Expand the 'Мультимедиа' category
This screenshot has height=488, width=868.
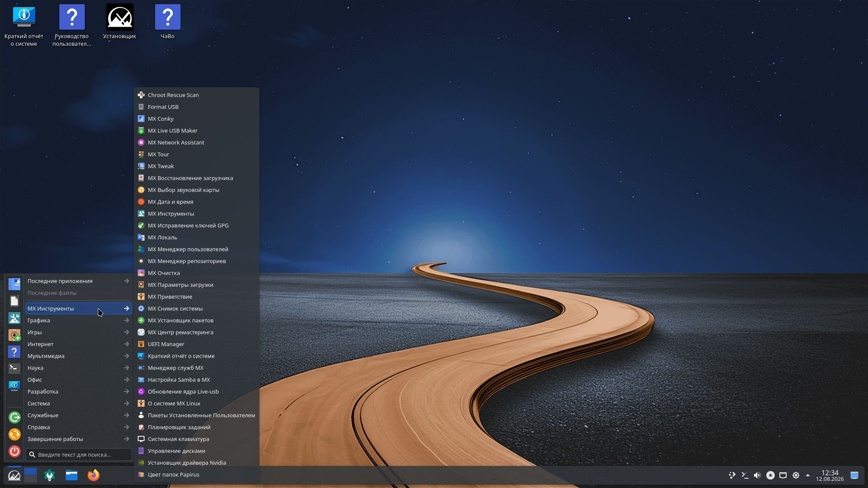(x=78, y=356)
